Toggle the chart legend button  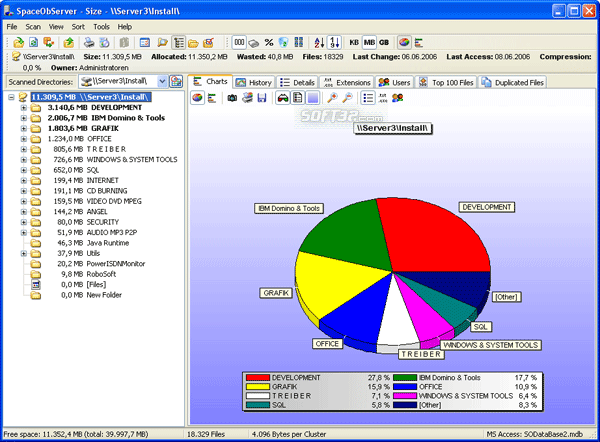(298, 98)
